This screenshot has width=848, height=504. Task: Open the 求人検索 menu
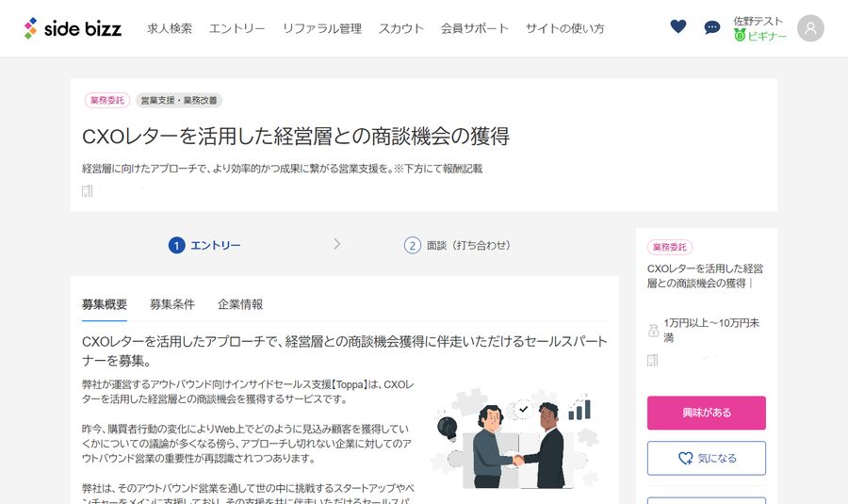(x=170, y=28)
